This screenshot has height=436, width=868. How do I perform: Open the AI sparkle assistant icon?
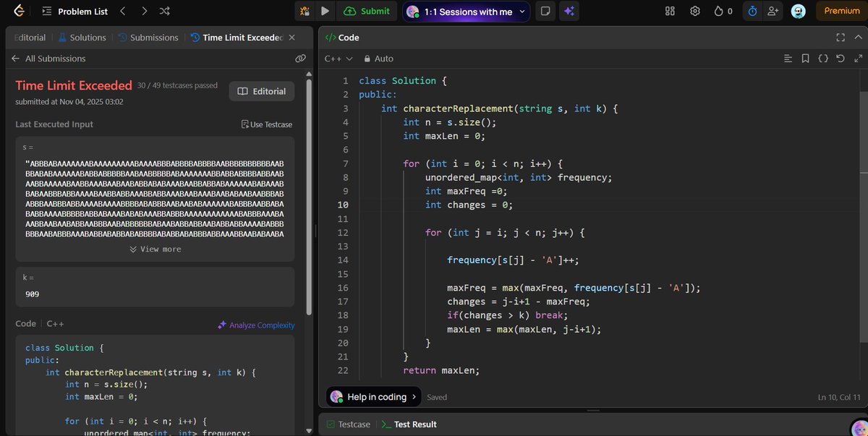point(569,11)
